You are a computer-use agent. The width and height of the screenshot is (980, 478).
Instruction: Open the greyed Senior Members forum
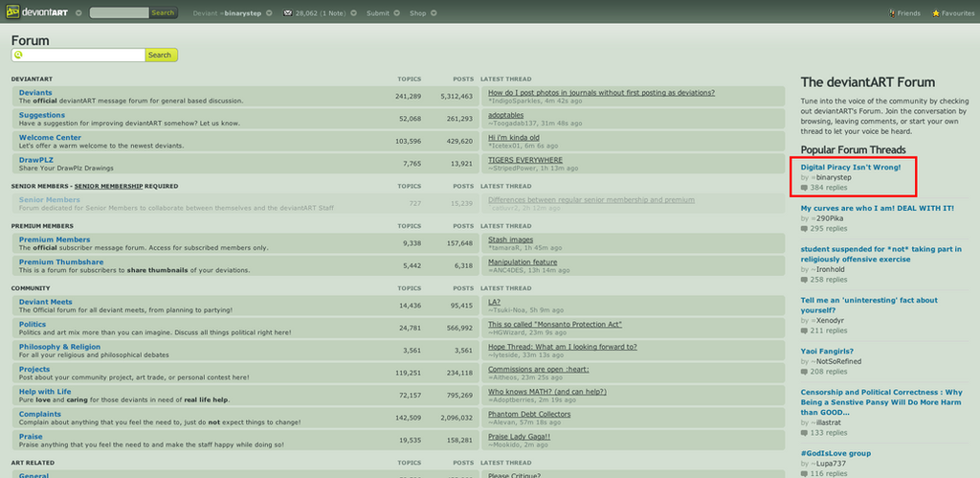(50, 199)
